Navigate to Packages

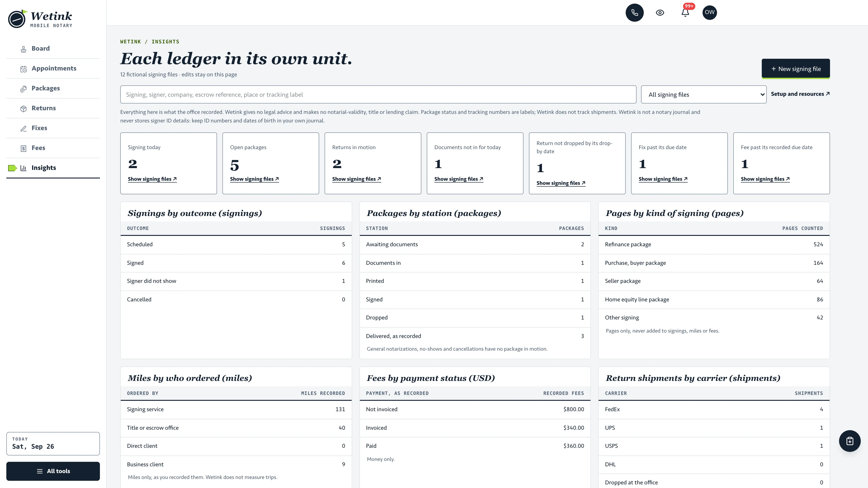pyautogui.click(x=53, y=88)
